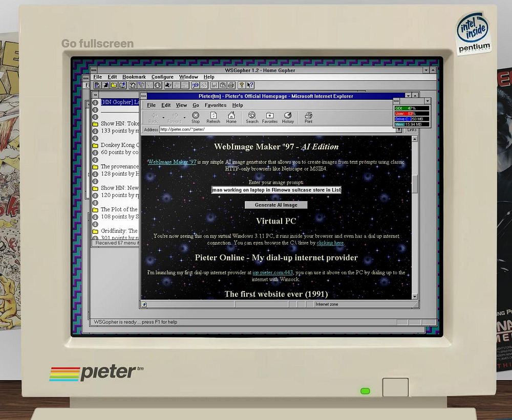Viewport: 512px width, 420px height.
Task: Select 'The Plot of the' gopher row
Action: (x=119, y=210)
